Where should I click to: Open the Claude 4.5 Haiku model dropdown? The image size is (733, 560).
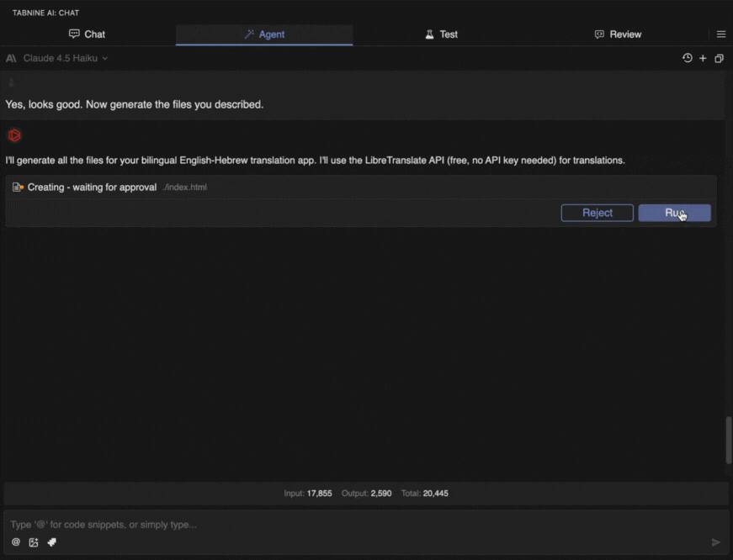point(64,58)
